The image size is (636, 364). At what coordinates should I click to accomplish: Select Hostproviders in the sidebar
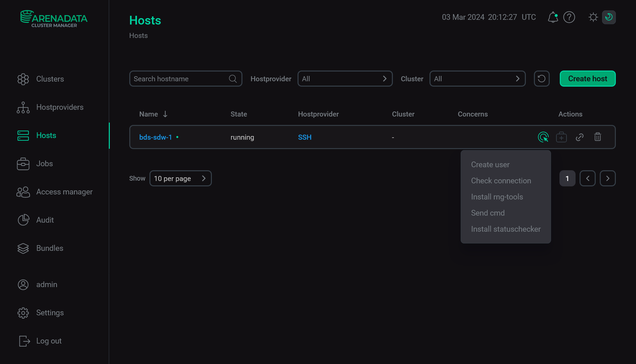pos(60,107)
